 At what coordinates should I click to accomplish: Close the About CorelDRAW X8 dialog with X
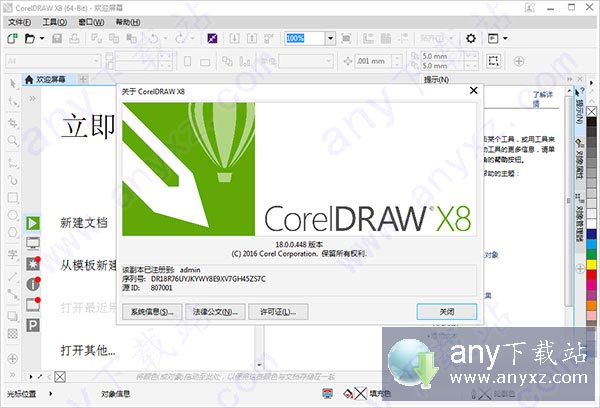click(474, 90)
